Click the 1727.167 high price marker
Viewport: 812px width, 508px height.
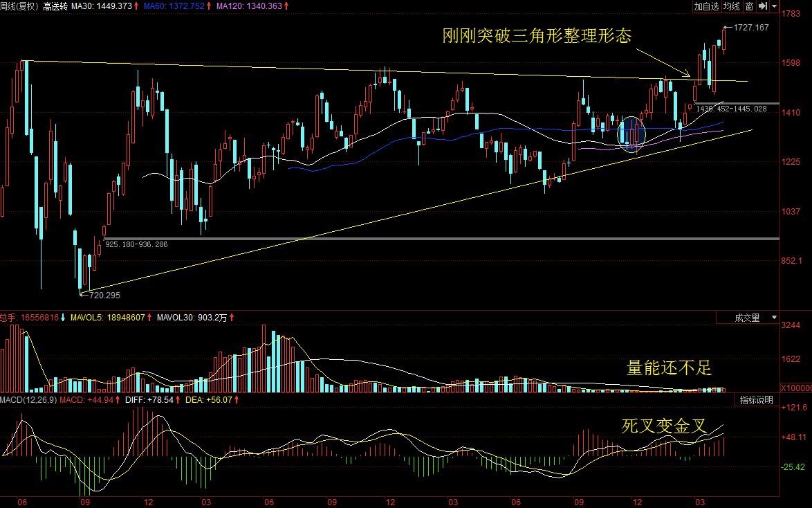(x=750, y=28)
